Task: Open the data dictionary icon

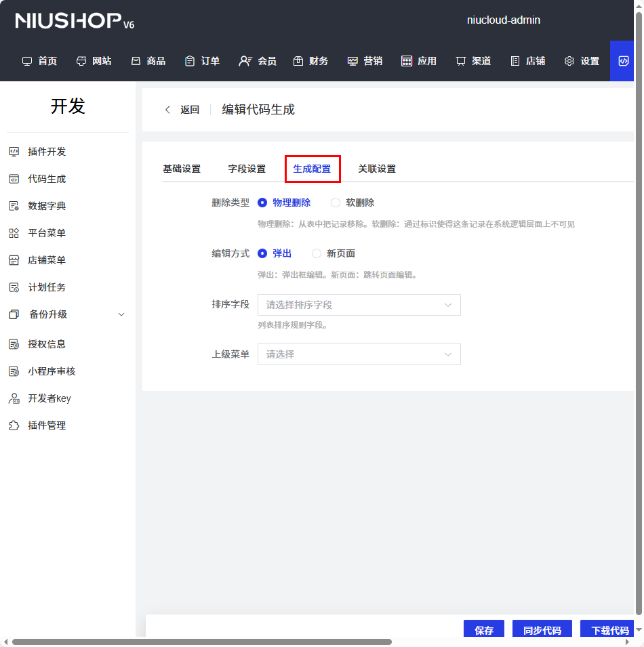Action: pyautogui.click(x=14, y=206)
